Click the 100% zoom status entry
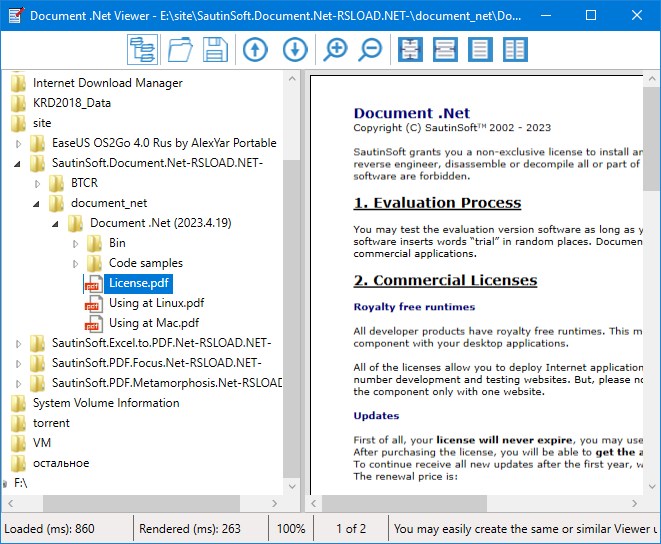 291,528
